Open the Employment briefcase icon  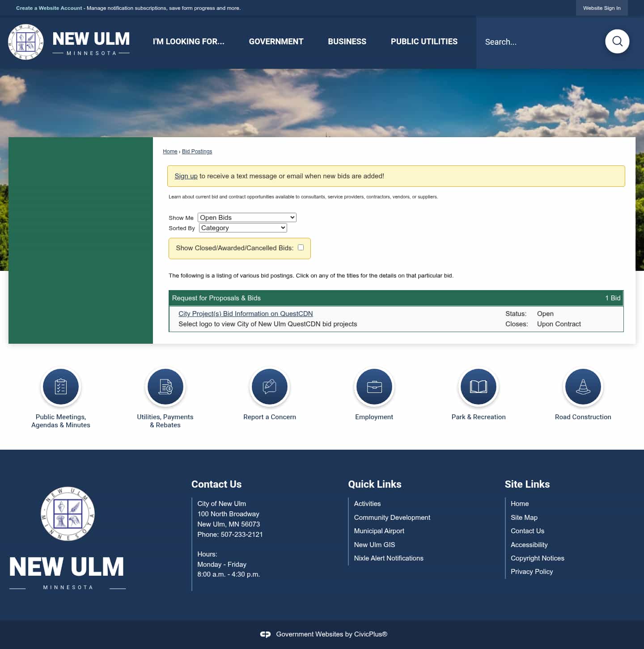(x=374, y=387)
